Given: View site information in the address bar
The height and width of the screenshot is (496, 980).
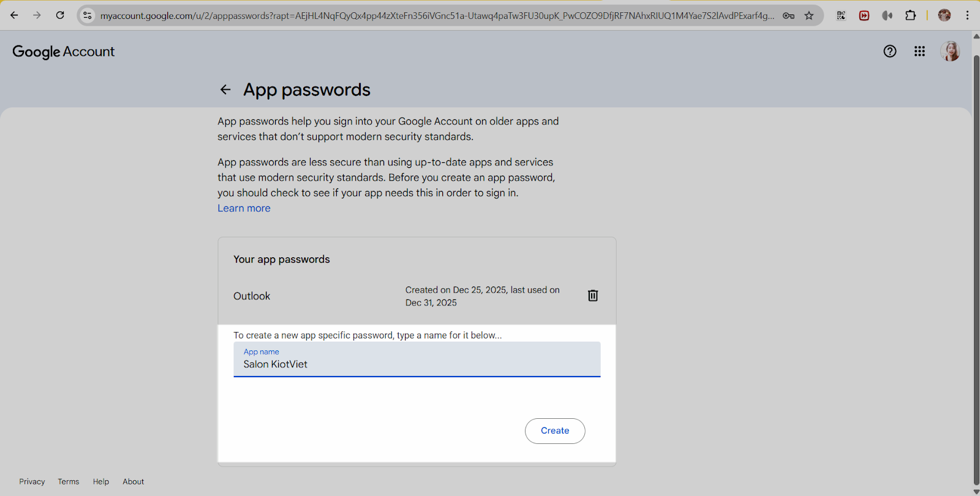Looking at the screenshot, I should click(x=88, y=15).
